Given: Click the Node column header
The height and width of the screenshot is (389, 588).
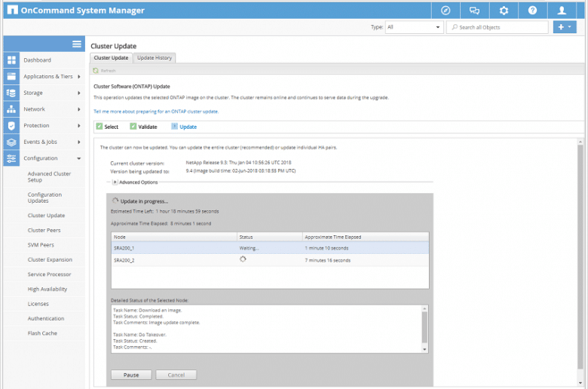Looking at the screenshot, I should pos(174,237).
